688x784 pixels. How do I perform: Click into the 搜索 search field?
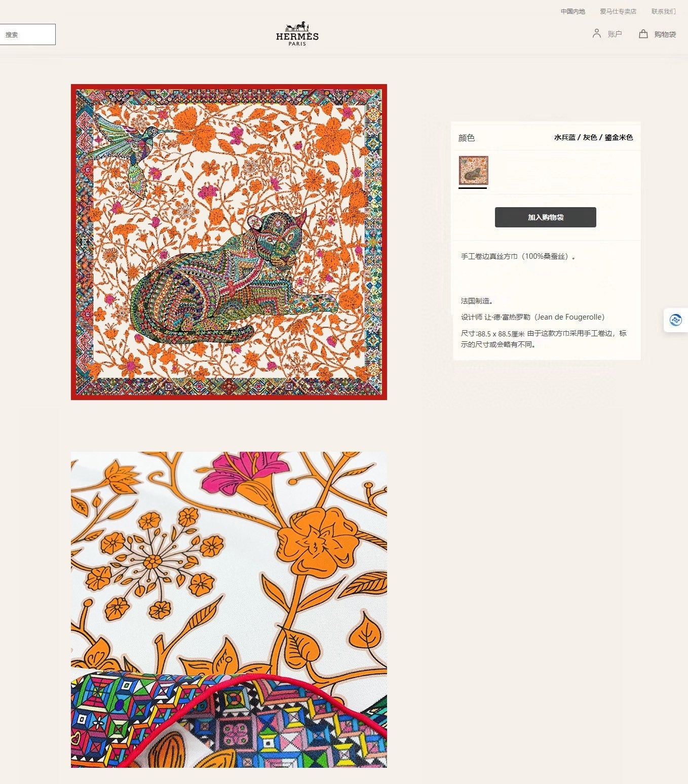(x=27, y=34)
